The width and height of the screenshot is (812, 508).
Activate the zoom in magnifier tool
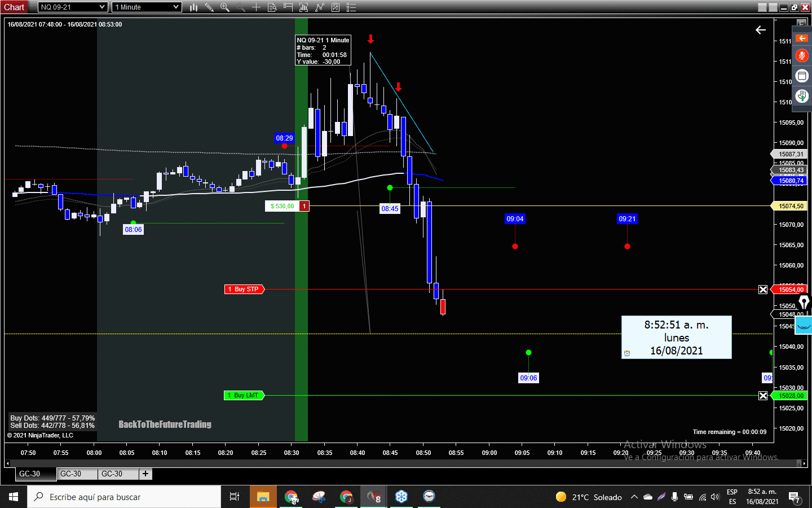[x=224, y=7]
